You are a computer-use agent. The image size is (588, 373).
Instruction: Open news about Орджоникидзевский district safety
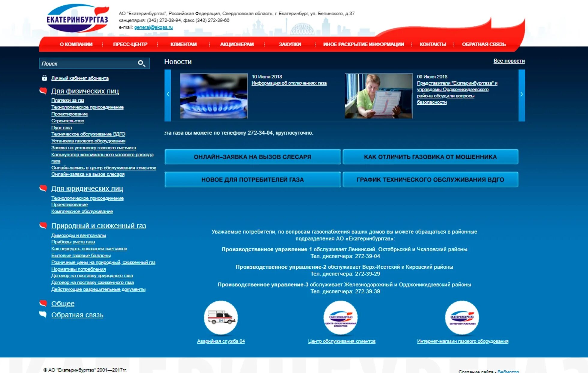pos(457,93)
